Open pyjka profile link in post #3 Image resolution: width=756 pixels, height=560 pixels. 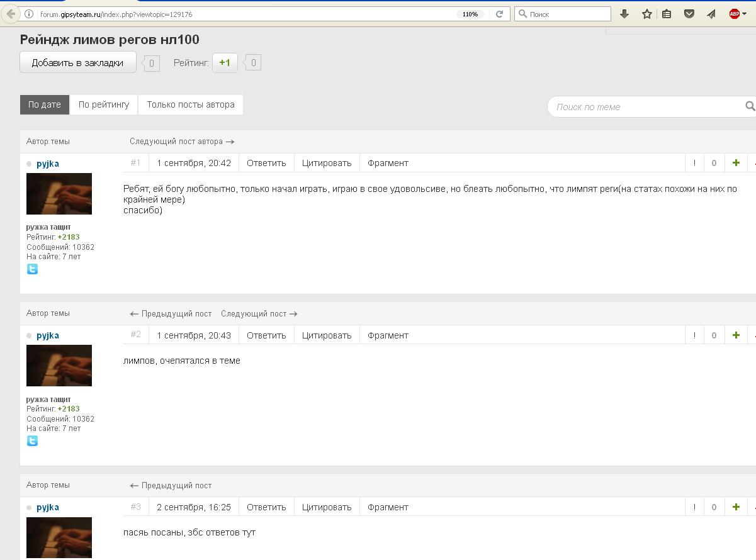coord(48,507)
